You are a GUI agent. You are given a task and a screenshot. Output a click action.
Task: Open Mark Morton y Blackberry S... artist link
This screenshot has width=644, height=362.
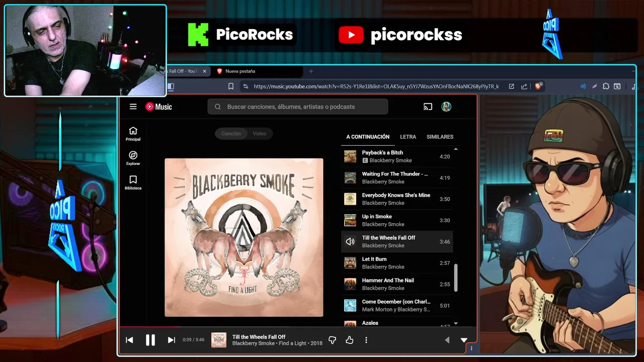[396, 309]
